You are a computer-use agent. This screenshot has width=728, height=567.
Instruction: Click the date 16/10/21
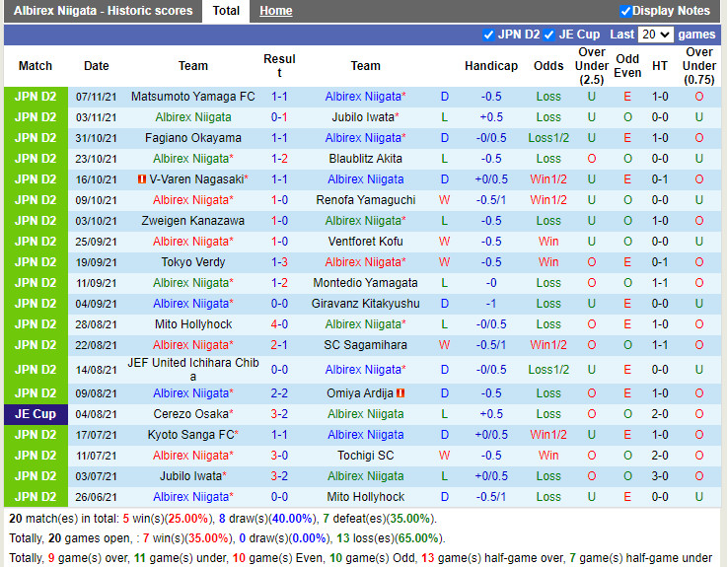pos(96,179)
